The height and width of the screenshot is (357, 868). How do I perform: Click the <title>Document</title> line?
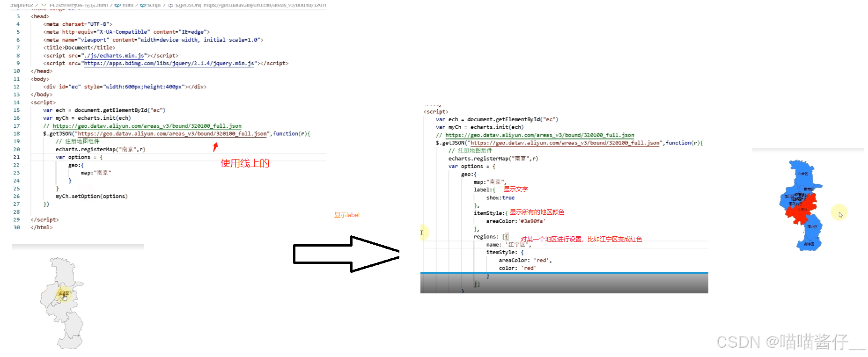[x=79, y=48]
